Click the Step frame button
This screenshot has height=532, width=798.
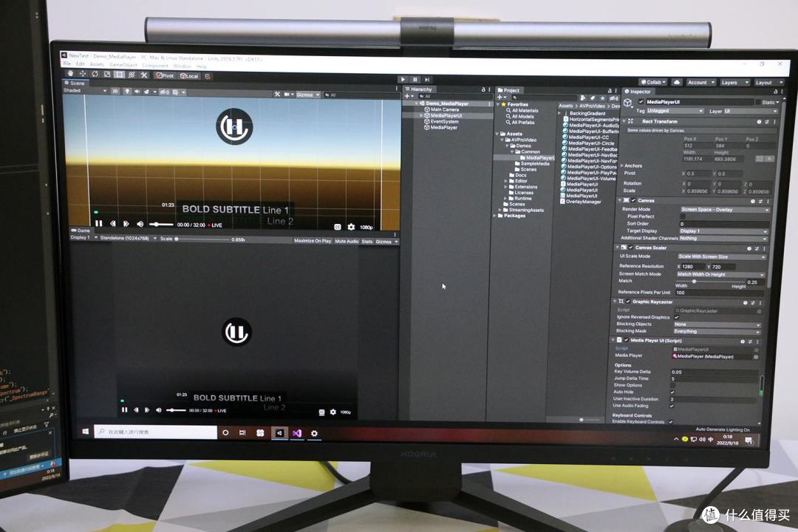click(x=427, y=79)
